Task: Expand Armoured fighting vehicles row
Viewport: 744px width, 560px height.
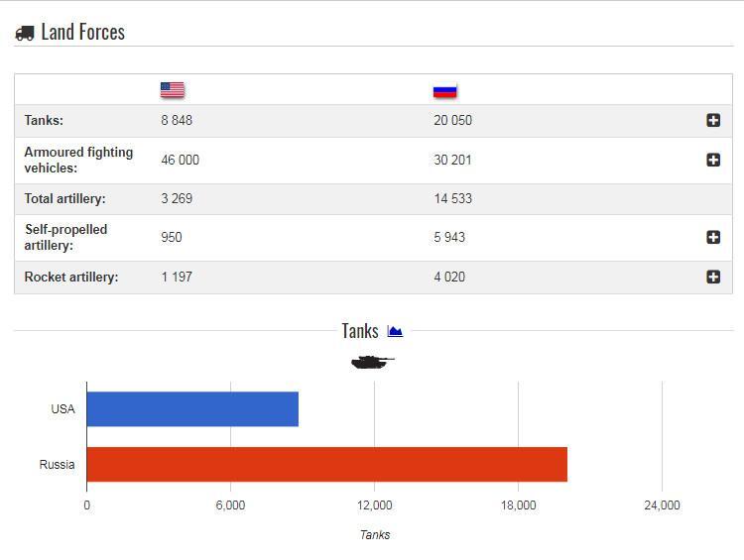Action: tap(713, 160)
